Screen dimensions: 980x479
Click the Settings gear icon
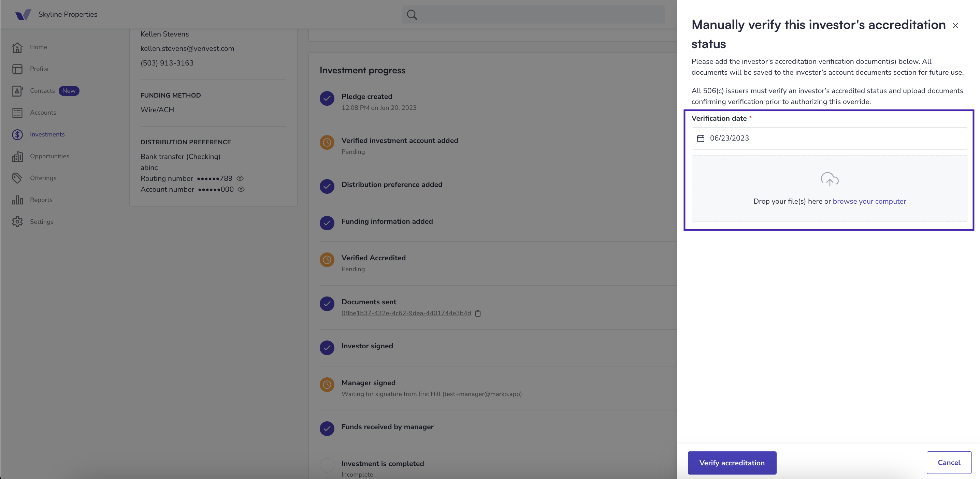[17, 222]
